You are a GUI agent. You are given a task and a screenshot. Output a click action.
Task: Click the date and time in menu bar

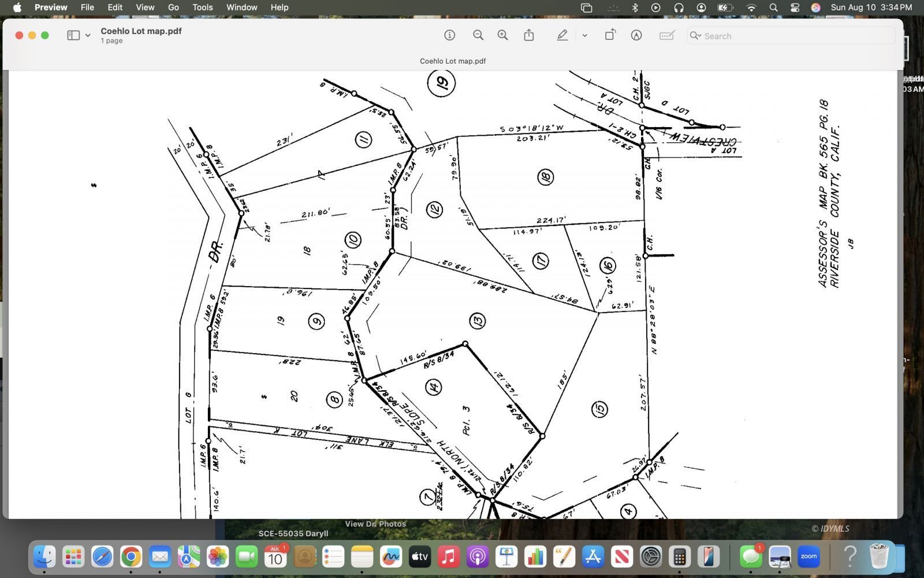coord(871,8)
